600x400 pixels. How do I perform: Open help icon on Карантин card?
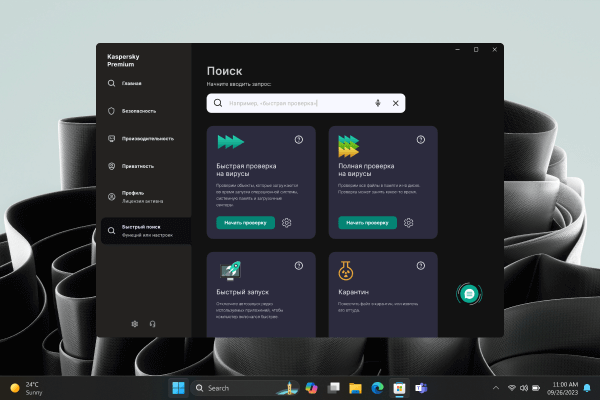pos(421,266)
